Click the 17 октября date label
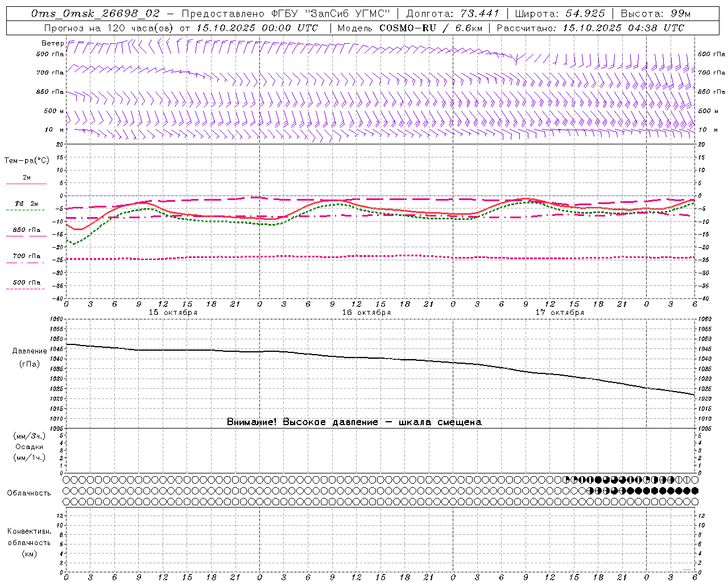Viewport: 728px width, 582px height. [560, 313]
